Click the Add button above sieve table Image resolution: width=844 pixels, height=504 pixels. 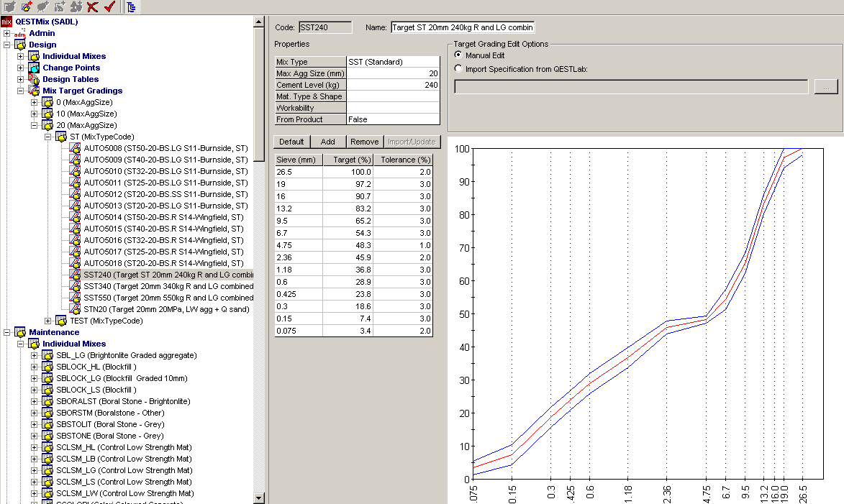pyautogui.click(x=328, y=142)
